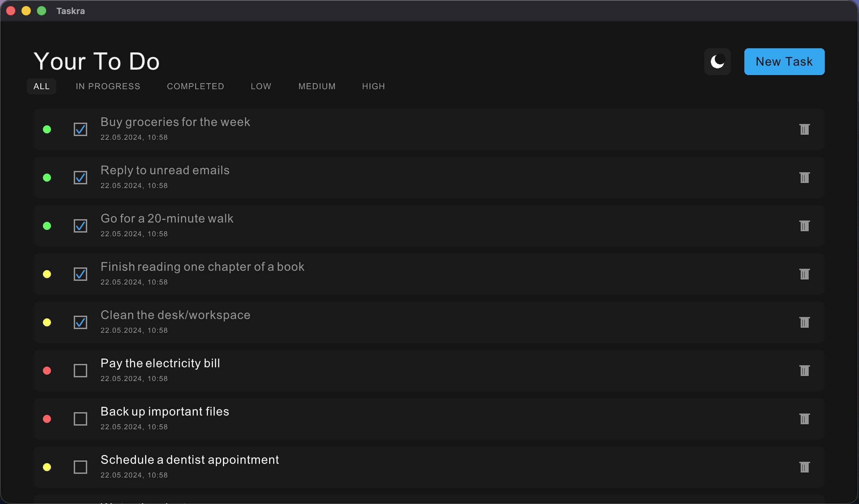This screenshot has width=859, height=504.
Task: Delete the Pay the electricity bill task
Action: (804, 370)
